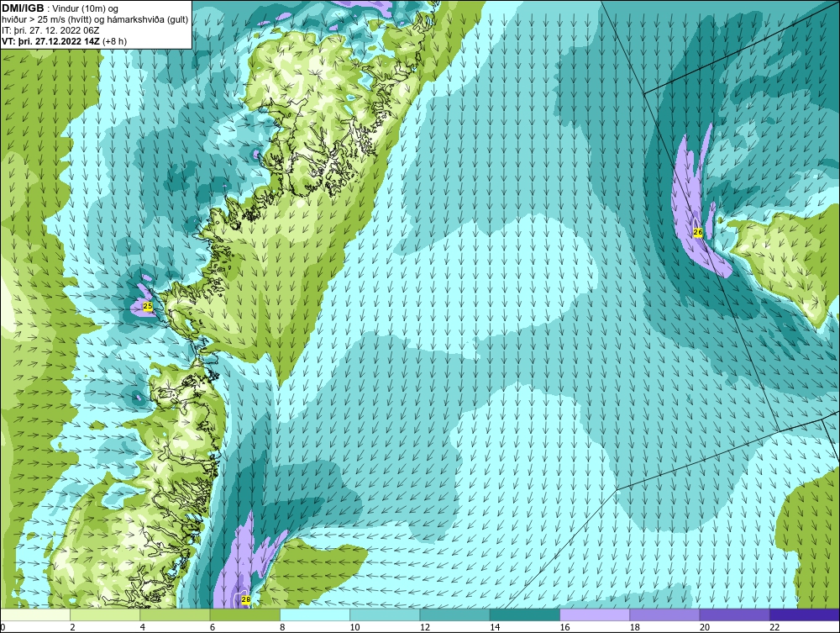This screenshot has width=840, height=633.
Task: Click the 14–16 m/s dark teal swatch
Action: [x=525, y=615]
